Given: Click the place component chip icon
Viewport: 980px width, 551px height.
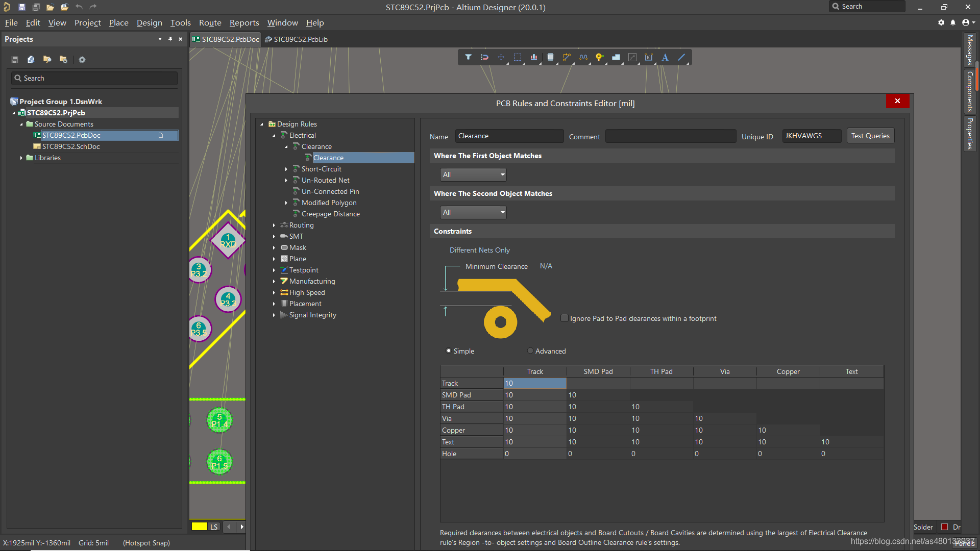Looking at the screenshot, I should point(550,57).
